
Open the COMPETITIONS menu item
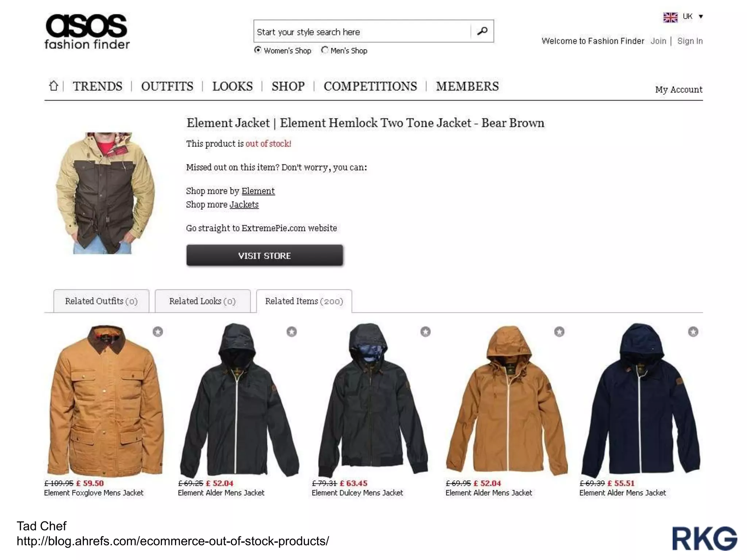(x=370, y=86)
